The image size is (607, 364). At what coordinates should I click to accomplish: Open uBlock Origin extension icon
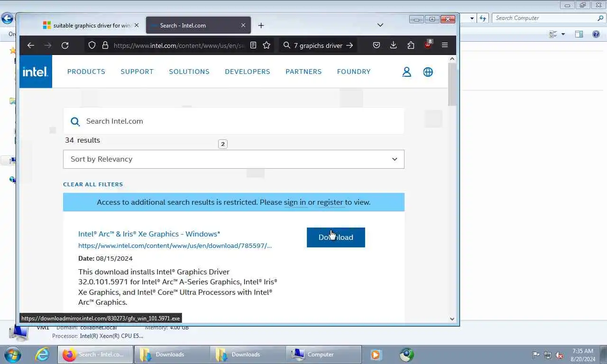(x=428, y=45)
